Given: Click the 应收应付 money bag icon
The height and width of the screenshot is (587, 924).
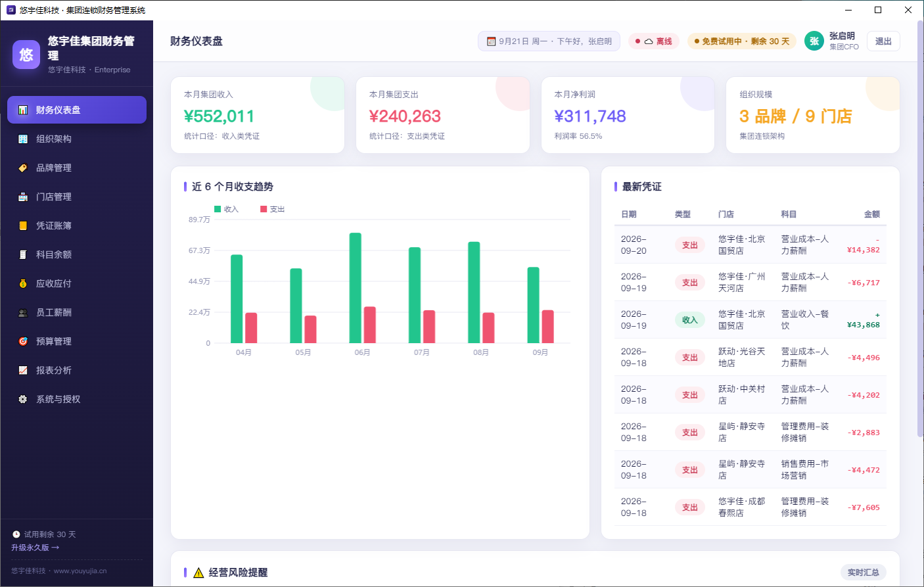Looking at the screenshot, I should [23, 283].
